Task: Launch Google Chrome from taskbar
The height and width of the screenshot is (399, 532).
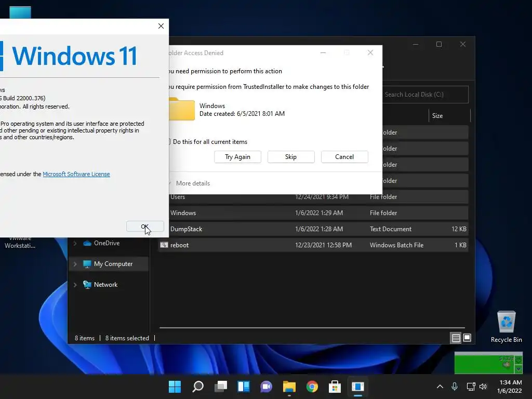Action: click(x=312, y=387)
